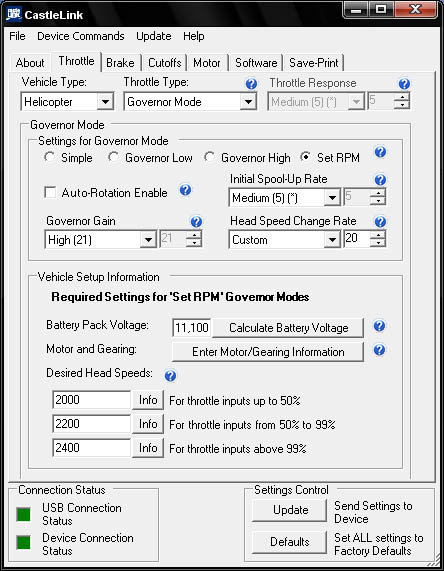444x571 pixels.
Task: Click help icon for Auto-Rotation Enable
Action: click(185, 190)
